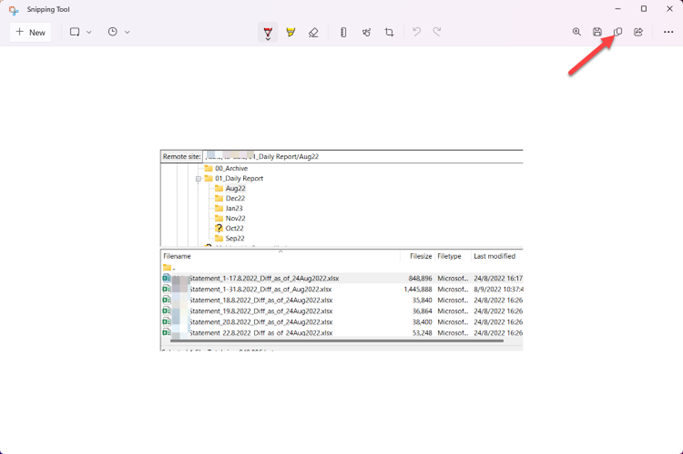Activate the Image crop tool
The image size is (683, 454).
coord(389,32)
